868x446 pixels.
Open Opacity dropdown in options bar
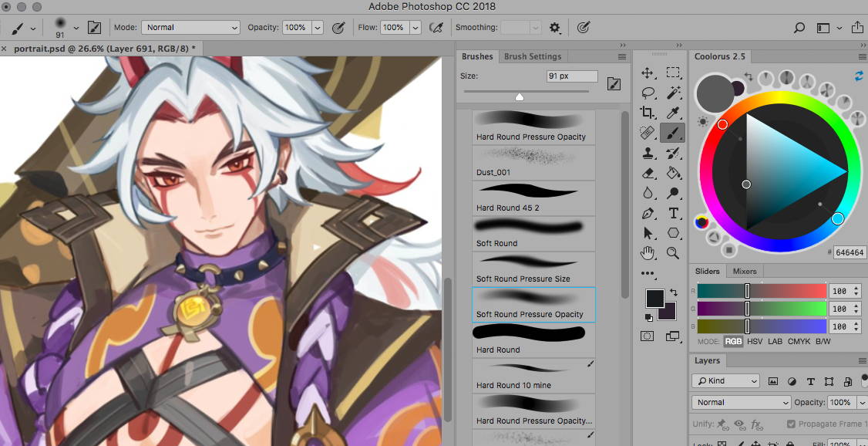coord(318,27)
